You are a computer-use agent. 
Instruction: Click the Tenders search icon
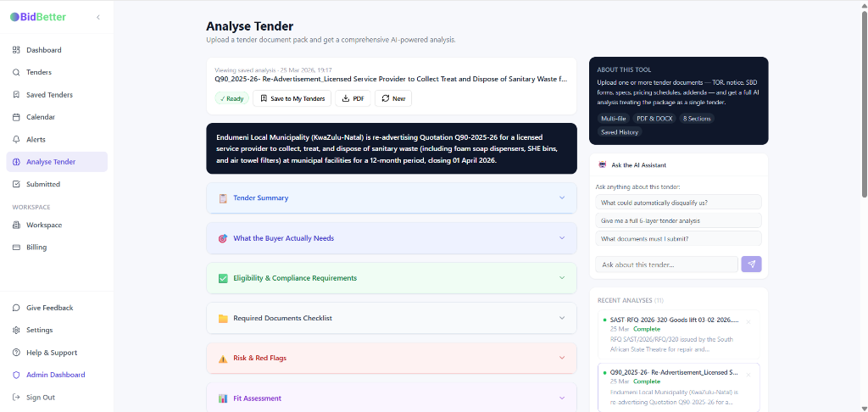16,72
